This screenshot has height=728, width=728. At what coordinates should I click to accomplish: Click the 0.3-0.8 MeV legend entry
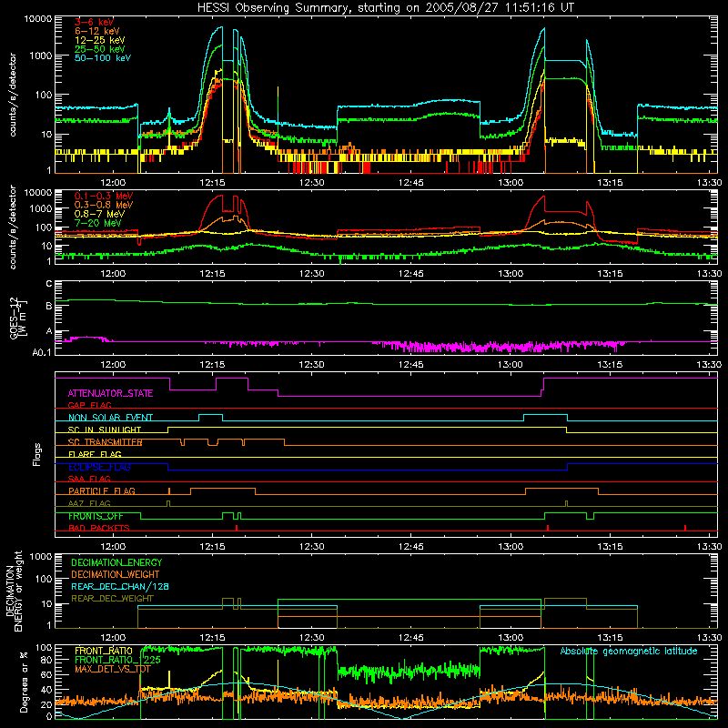pyautogui.click(x=104, y=205)
